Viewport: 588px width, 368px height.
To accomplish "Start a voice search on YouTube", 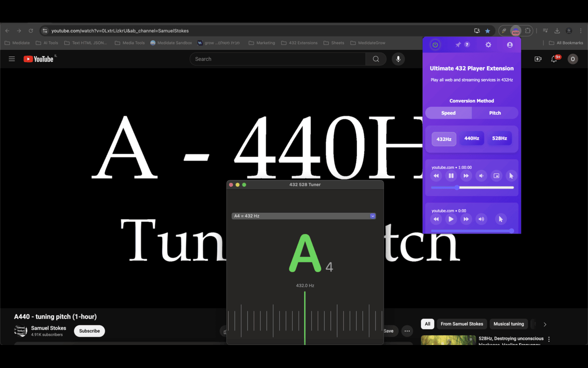I will pos(398,59).
